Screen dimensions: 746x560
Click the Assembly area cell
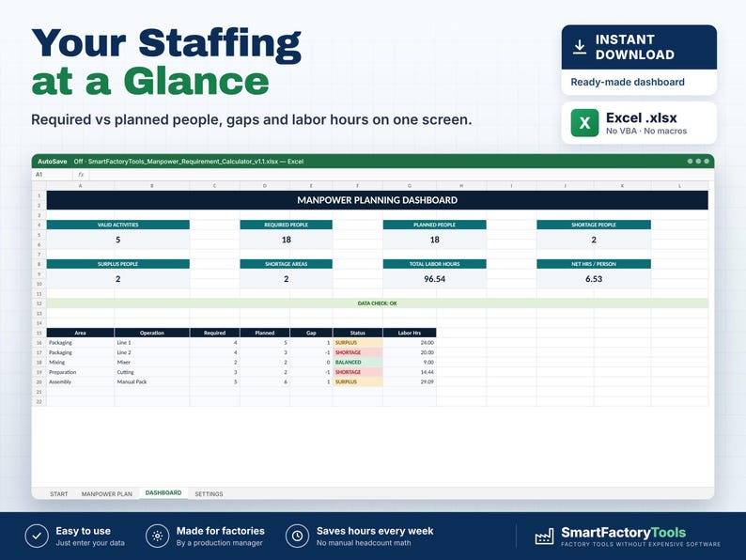point(81,381)
